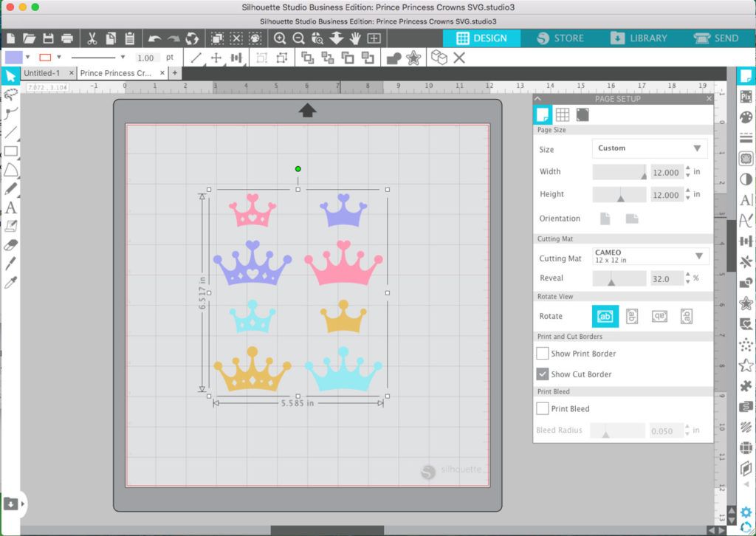Uncheck Show Cut Border
The image size is (756, 536).
pos(543,374)
